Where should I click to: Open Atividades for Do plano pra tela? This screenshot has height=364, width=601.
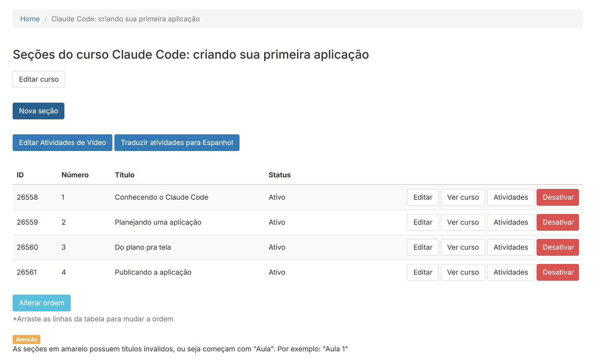click(511, 247)
